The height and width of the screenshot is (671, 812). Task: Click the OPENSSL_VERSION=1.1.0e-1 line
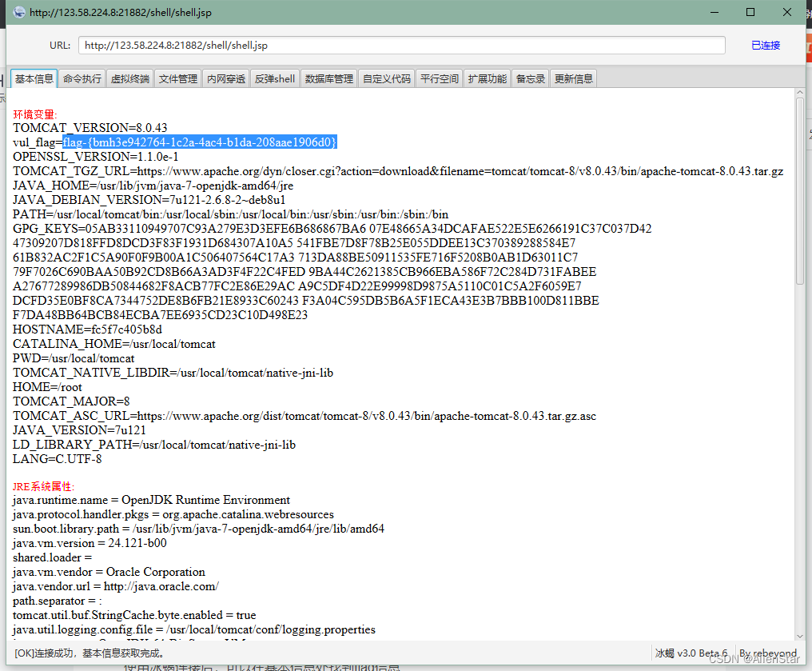point(96,157)
